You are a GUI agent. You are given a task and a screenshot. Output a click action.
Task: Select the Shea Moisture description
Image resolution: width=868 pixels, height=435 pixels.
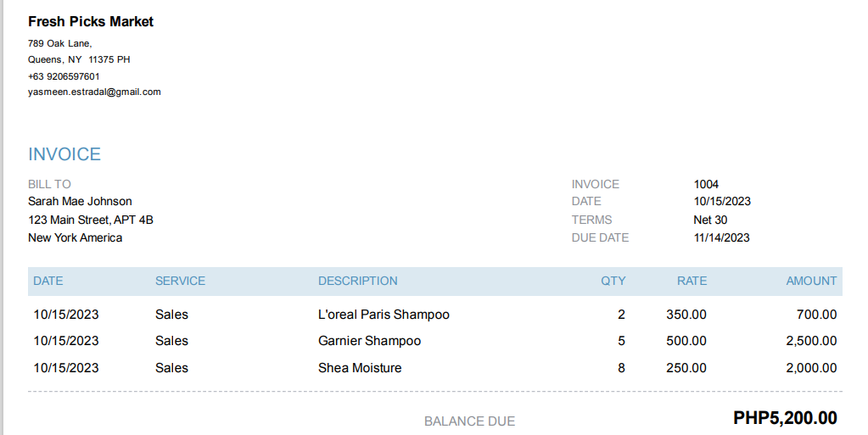(360, 368)
